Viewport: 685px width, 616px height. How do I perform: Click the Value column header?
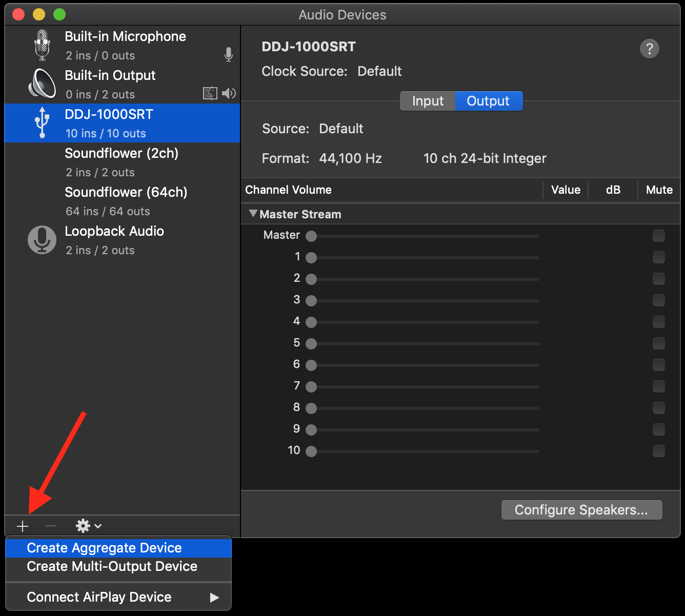[x=566, y=190]
